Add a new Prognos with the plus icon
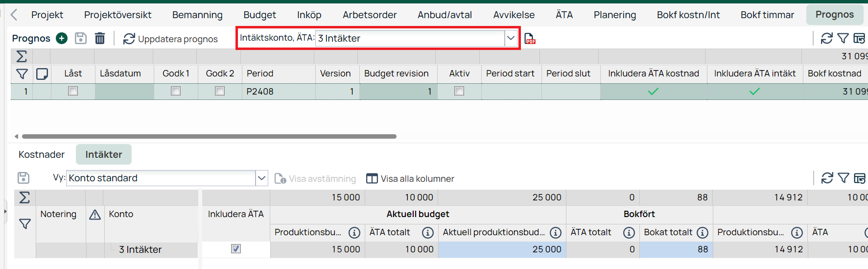Screen dimensions: 868x269 click(x=62, y=38)
